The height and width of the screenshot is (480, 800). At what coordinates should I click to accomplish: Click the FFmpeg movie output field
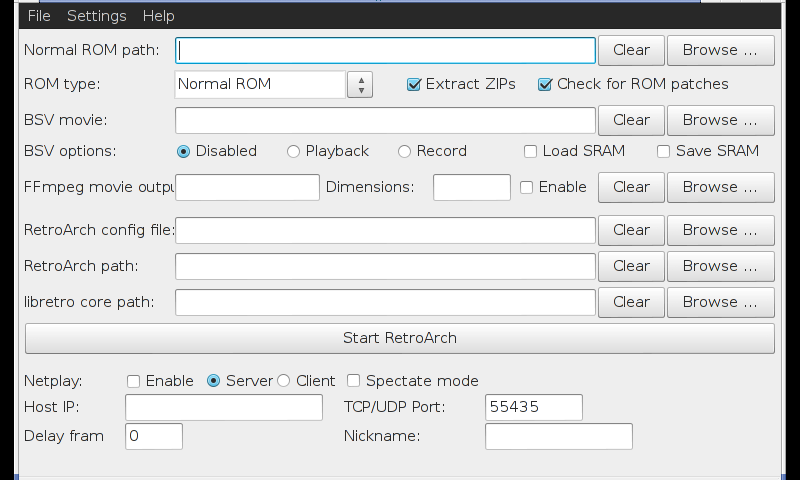click(247, 187)
